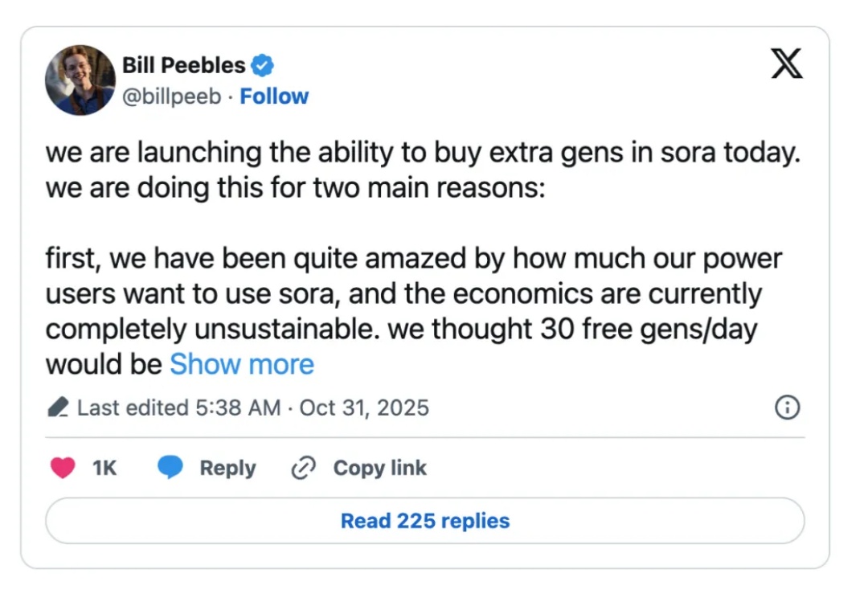Screen dimensions: 868x598
Task: Open the Last edited 5:38 AM timestamp
Action: tap(178, 408)
